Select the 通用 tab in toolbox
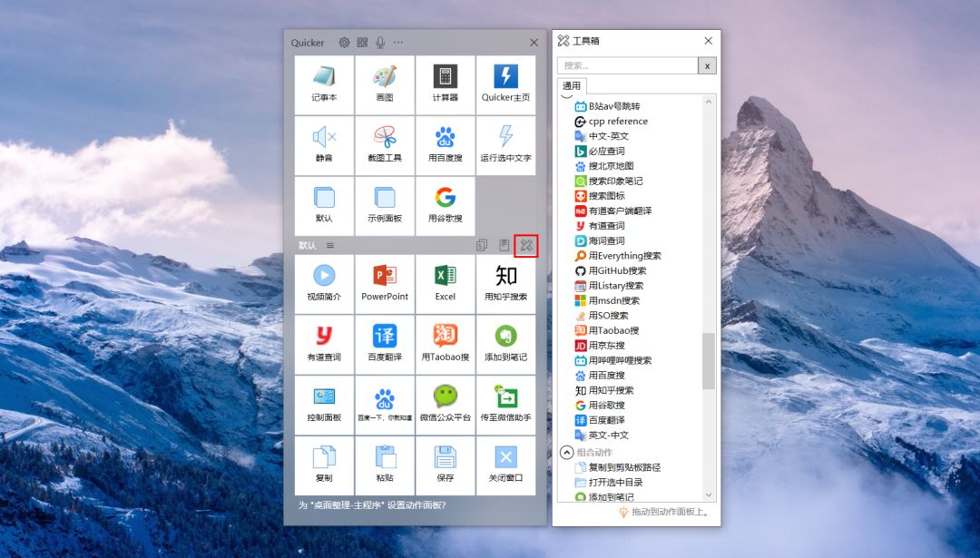 pos(572,85)
